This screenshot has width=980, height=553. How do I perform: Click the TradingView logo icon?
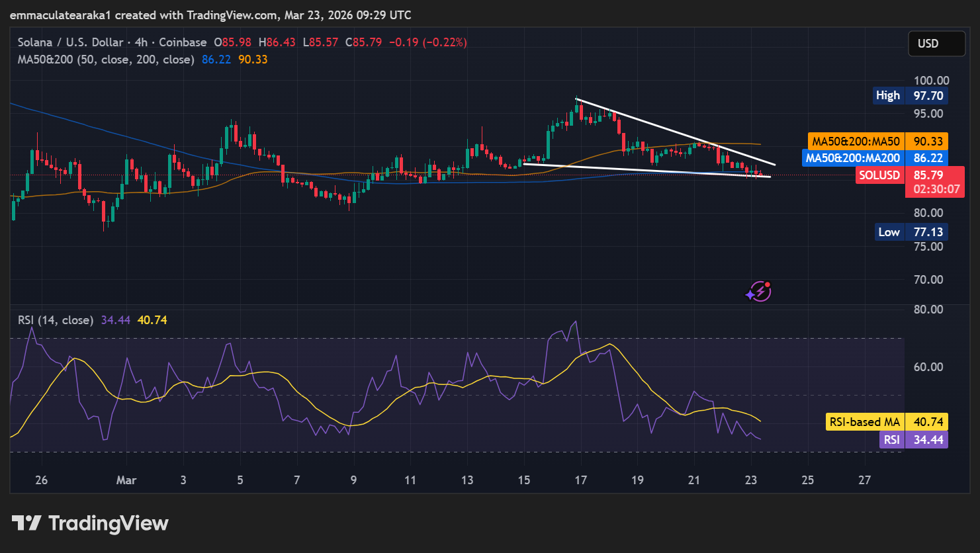[x=27, y=523]
